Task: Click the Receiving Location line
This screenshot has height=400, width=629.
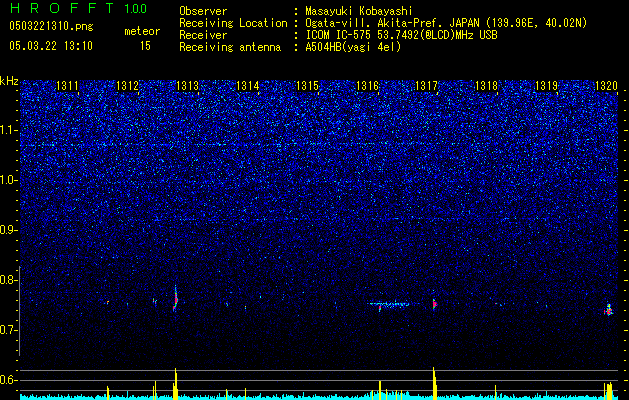Action: point(383,23)
